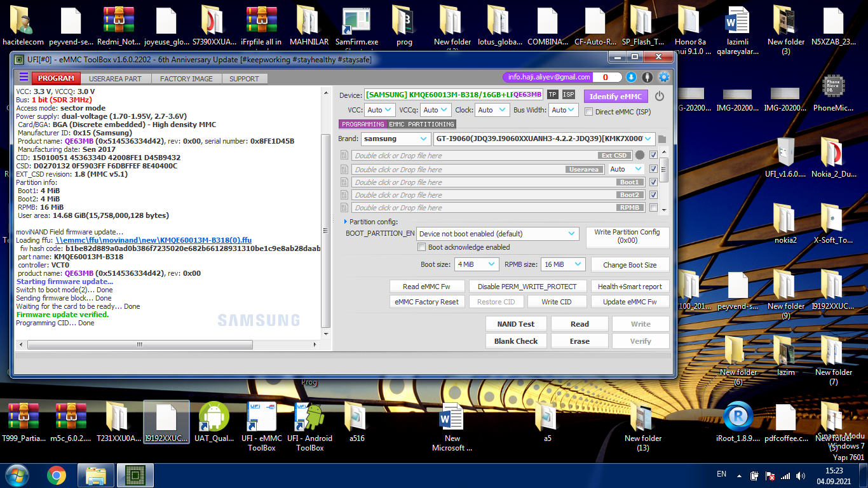The height and width of the screenshot is (488, 868).
Task: Switch to the USERAREA PART tab
Action: coord(115,79)
